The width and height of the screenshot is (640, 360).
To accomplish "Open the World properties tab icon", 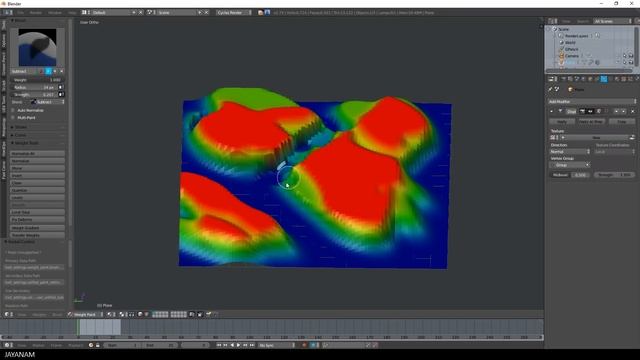I will (583, 79).
